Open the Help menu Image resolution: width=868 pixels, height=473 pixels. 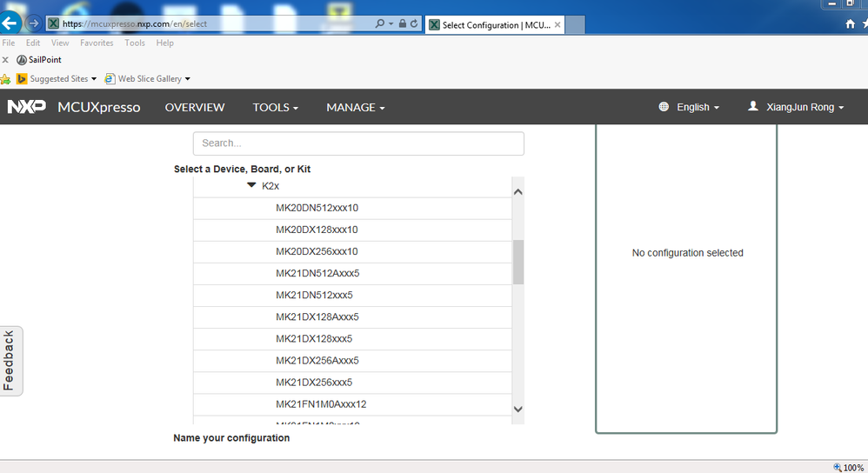[164, 43]
